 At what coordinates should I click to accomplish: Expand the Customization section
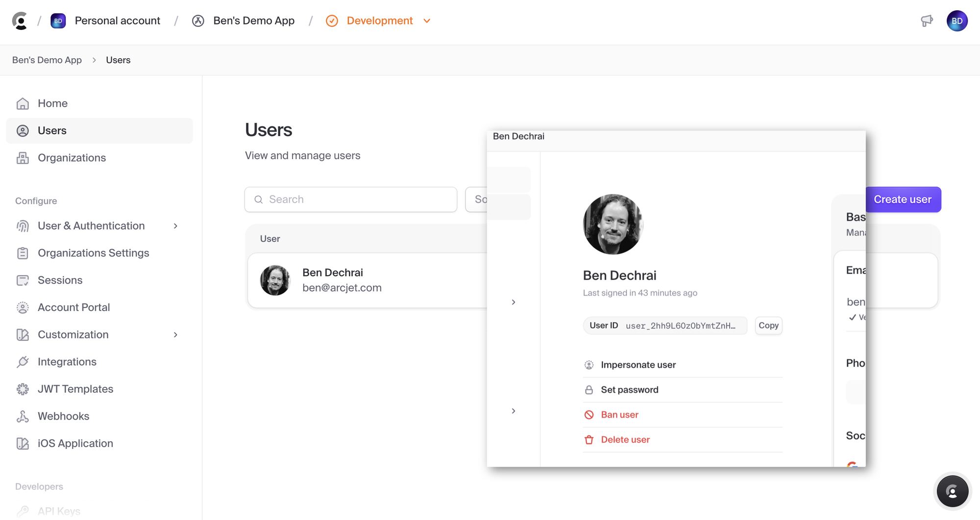coord(175,334)
